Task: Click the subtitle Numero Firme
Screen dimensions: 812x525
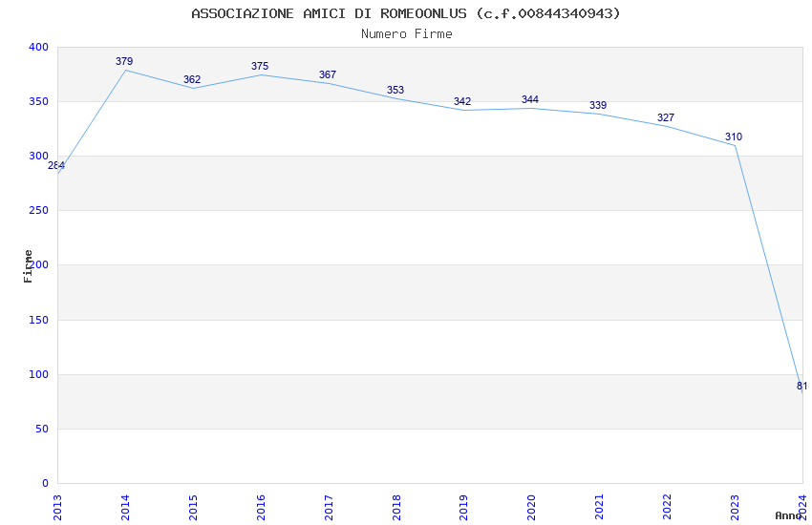Action: pos(407,34)
